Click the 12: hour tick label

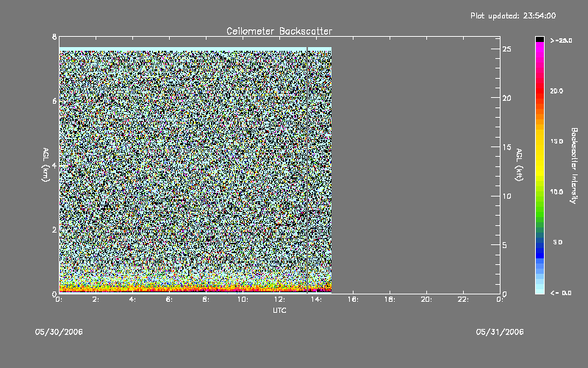(279, 300)
